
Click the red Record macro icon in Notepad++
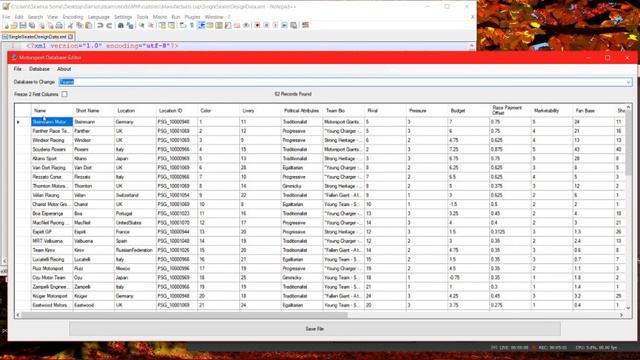click(257, 25)
